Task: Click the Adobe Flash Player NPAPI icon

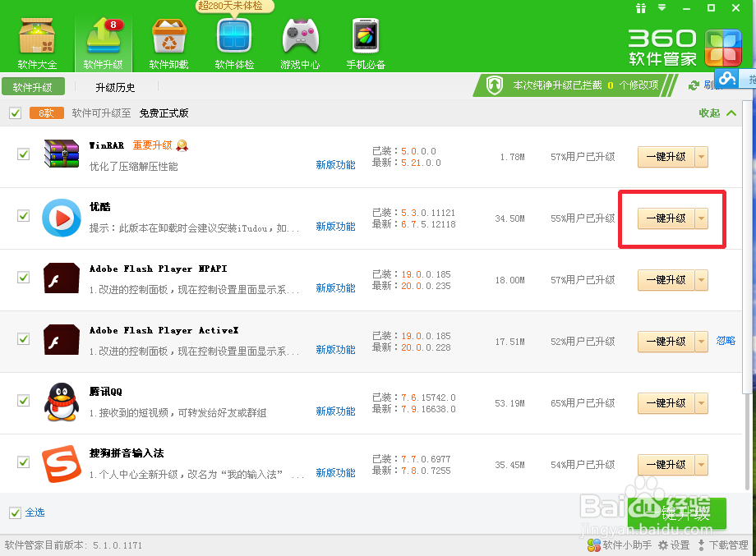Action: click(62, 278)
